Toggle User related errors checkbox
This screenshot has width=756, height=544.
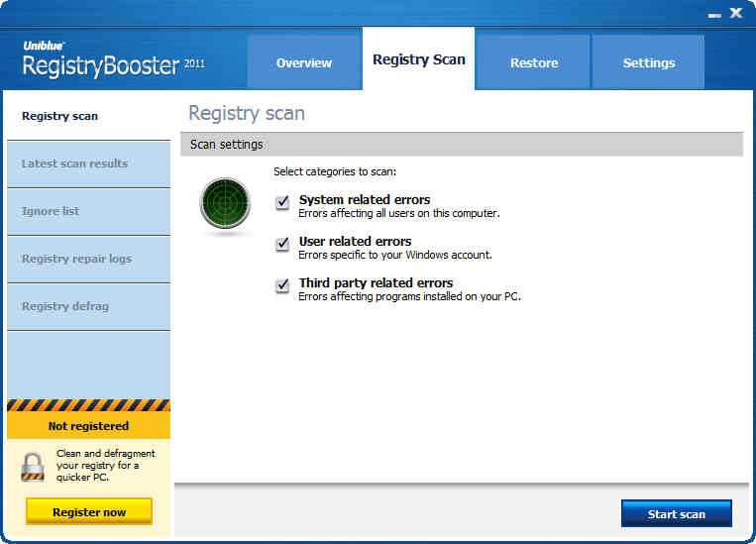(x=282, y=244)
